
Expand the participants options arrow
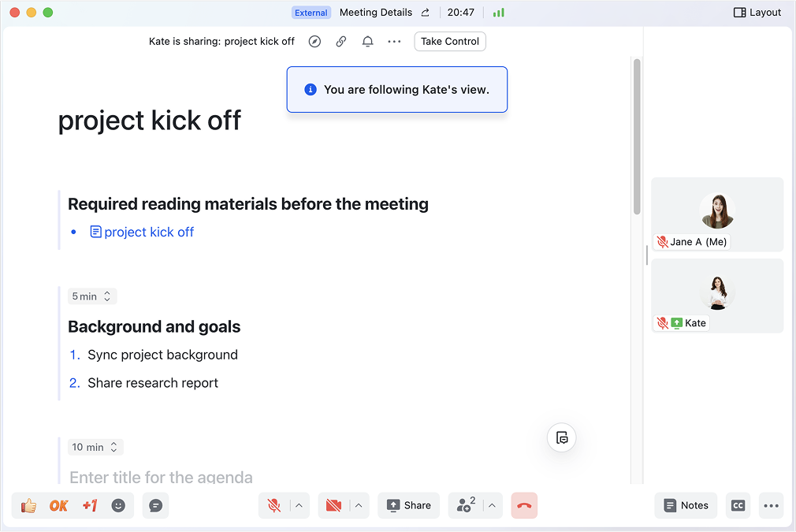tap(492, 506)
